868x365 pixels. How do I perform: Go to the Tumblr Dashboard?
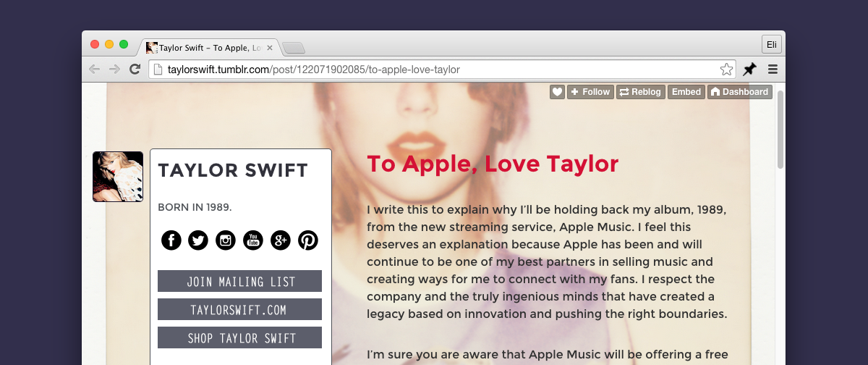click(739, 92)
